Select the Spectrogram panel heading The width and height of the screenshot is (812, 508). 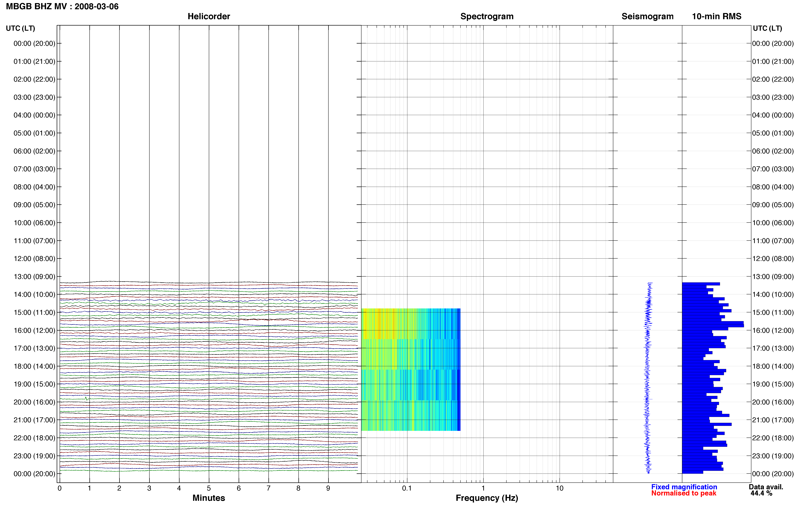pos(487,16)
